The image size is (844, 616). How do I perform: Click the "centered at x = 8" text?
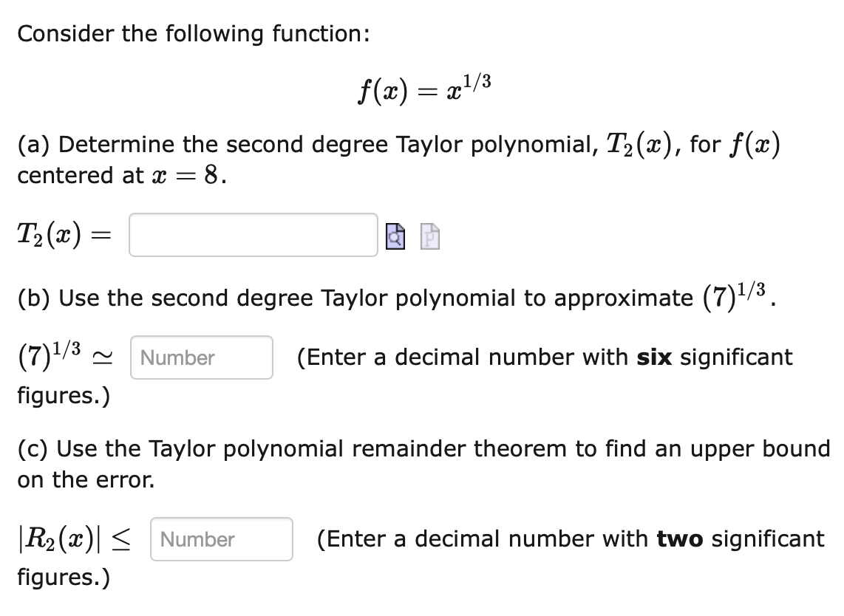click(122, 175)
